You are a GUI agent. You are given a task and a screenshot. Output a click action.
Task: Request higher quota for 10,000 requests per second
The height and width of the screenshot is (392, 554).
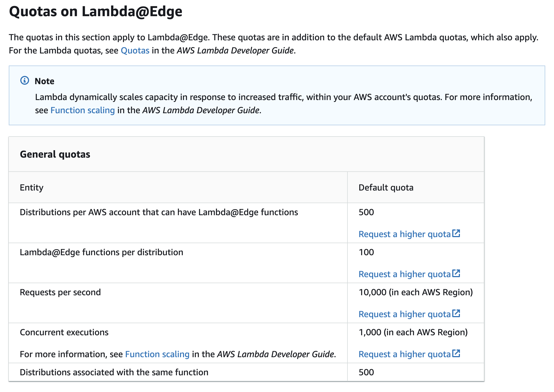click(x=405, y=314)
